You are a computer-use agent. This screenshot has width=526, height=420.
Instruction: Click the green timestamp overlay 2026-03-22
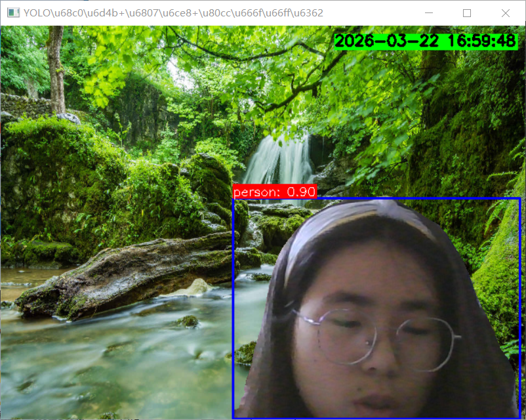(377, 41)
